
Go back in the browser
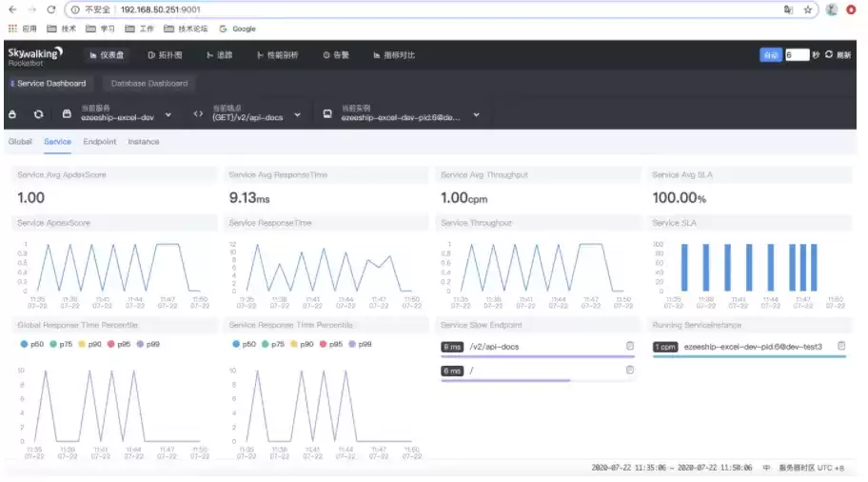point(12,10)
